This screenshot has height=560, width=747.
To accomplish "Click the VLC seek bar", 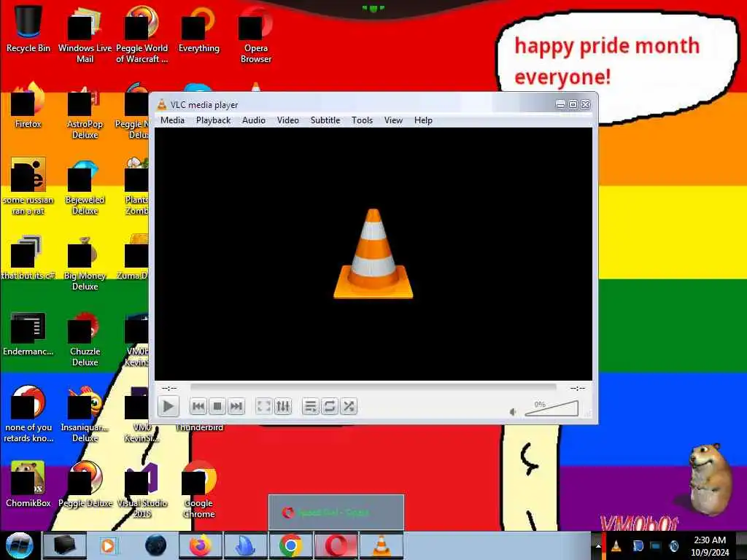I will pyautogui.click(x=373, y=388).
